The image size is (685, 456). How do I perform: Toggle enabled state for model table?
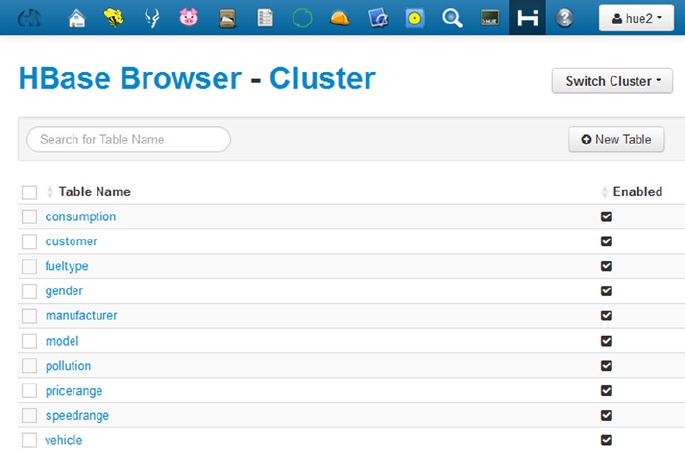(606, 341)
